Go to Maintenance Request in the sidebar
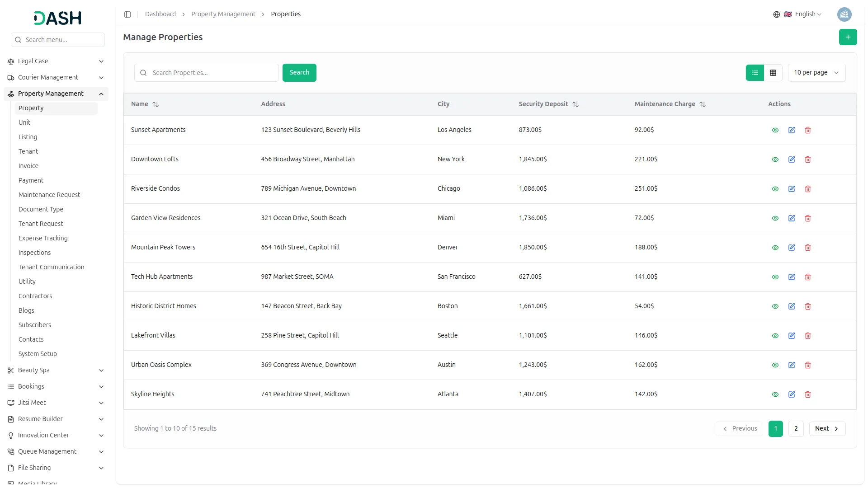868x488 pixels. click(x=49, y=195)
